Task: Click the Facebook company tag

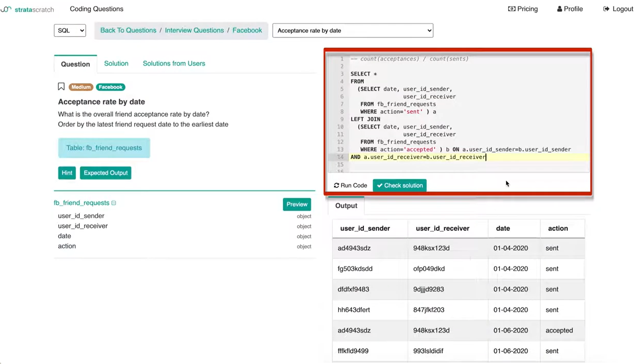Action: [110, 87]
